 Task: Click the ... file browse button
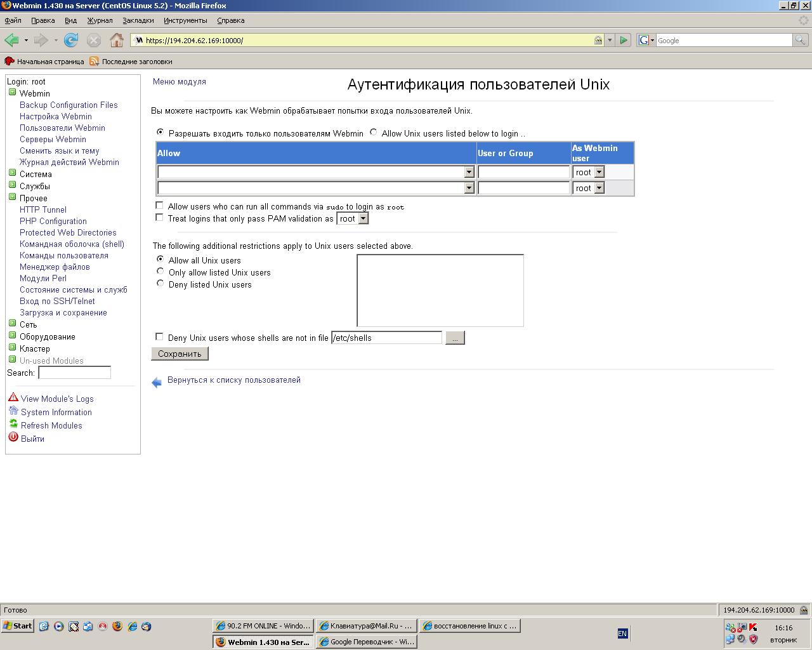[x=455, y=338]
